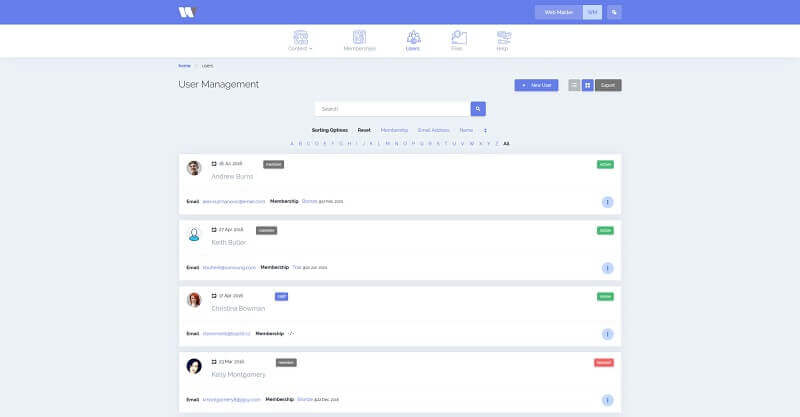Switch to list view layout

574,85
